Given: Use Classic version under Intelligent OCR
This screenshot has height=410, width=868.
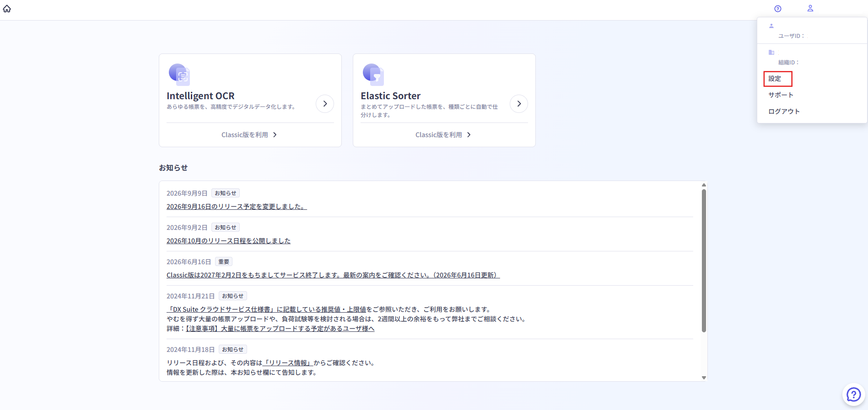Looking at the screenshot, I should 250,135.
